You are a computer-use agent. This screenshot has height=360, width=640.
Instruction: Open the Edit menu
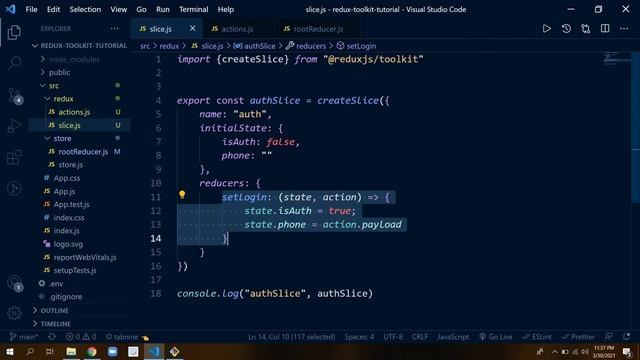pos(53,9)
